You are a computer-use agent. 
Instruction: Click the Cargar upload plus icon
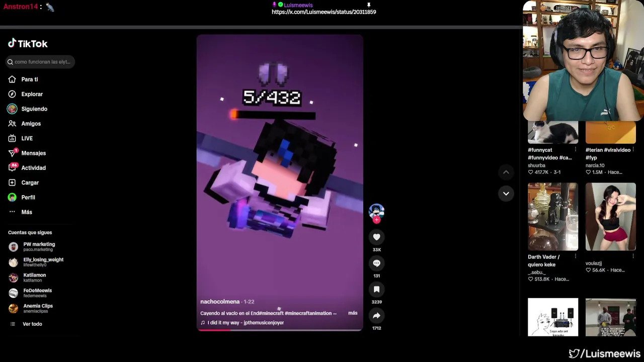pos(12,183)
